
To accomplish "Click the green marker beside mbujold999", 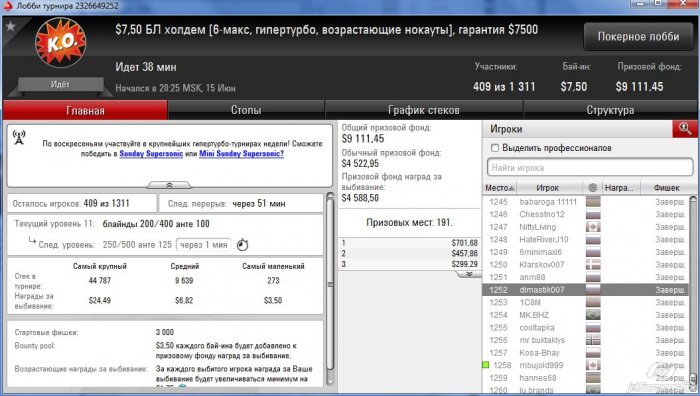I will click(x=486, y=365).
